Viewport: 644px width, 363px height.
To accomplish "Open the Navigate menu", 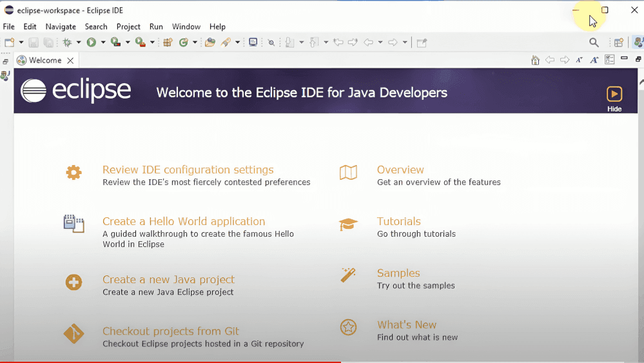I will [61, 26].
